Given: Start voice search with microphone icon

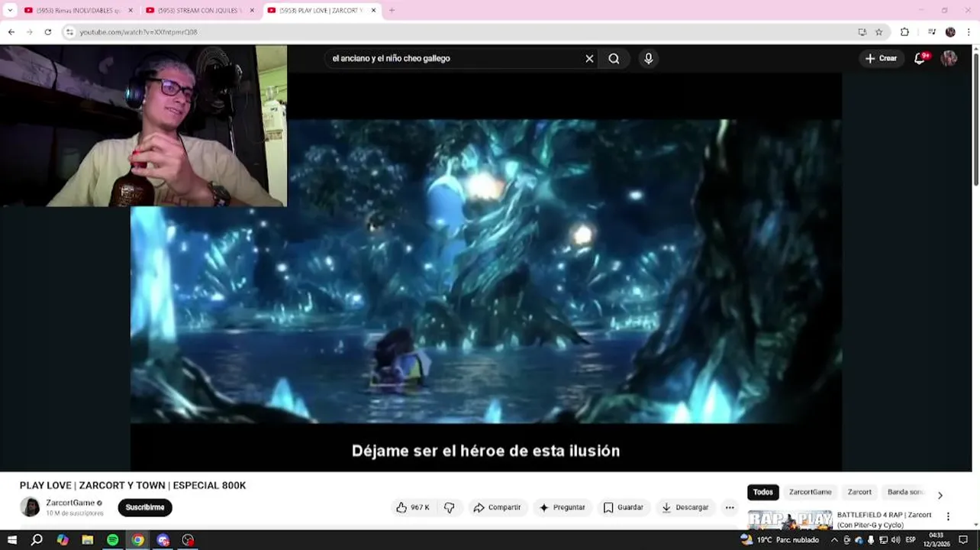Looking at the screenshot, I should click(648, 59).
